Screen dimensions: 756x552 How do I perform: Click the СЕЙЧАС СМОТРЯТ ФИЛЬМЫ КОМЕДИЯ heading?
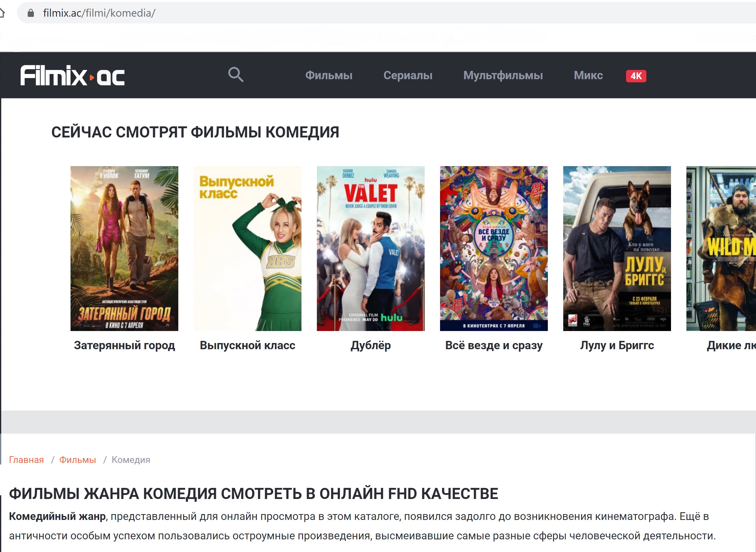click(x=195, y=132)
